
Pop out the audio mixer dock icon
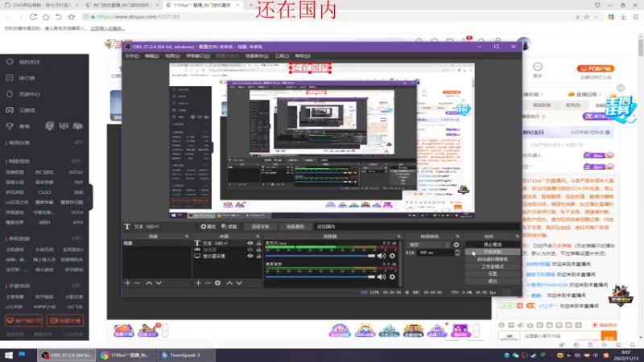pos(398,237)
